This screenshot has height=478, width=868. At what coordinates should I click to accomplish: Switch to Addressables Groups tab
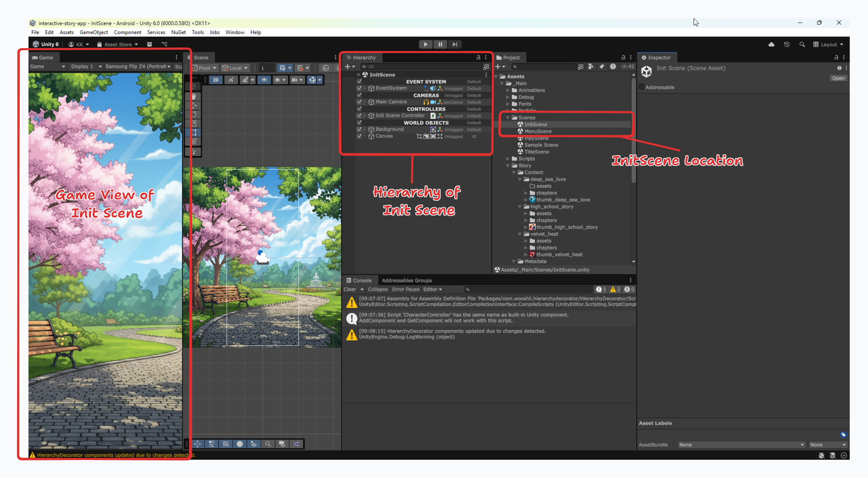coord(406,280)
